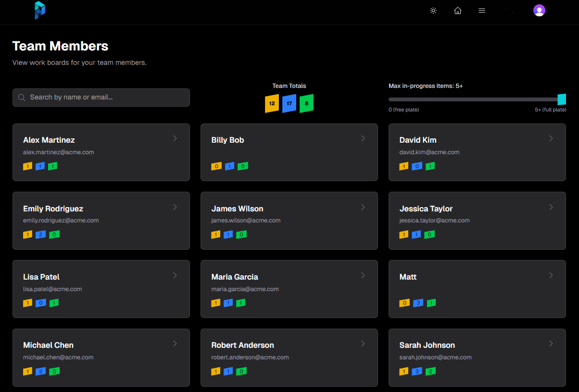579x392 pixels.
Task: Select the Billy Bob name heading
Action: 228,140
